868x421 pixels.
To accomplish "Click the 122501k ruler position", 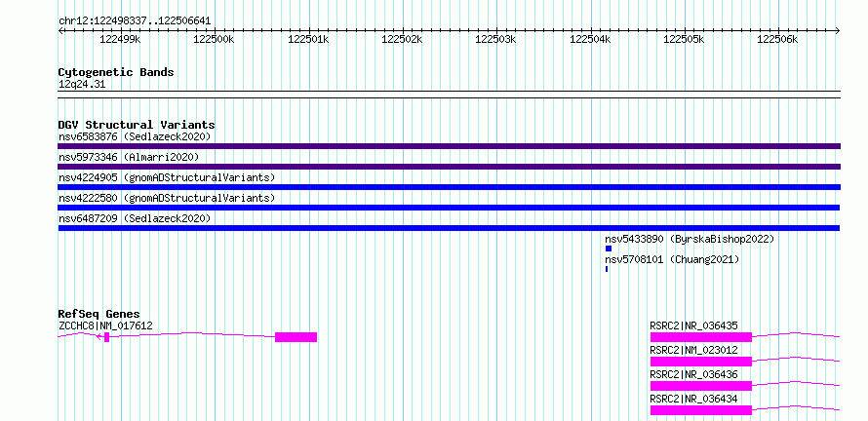I will 308,39.
